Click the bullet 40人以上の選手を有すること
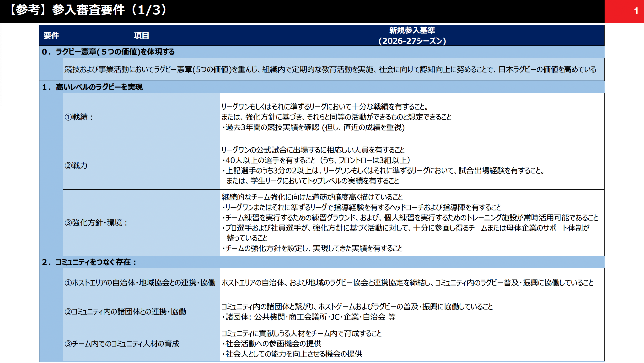The image size is (644, 363). click(316, 160)
